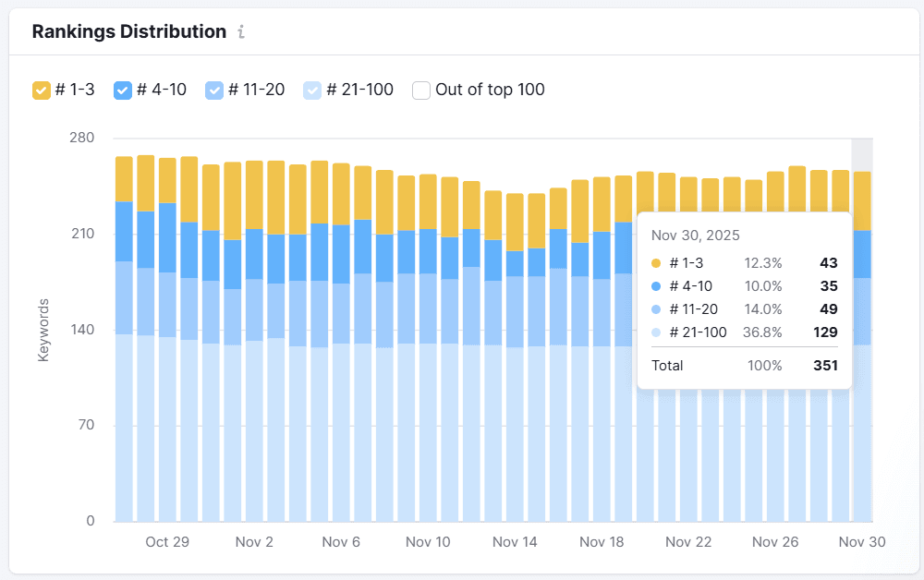The image size is (924, 580).
Task: Click the yellow # 1-3 dot in tooltip
Action: pos(656,263)
